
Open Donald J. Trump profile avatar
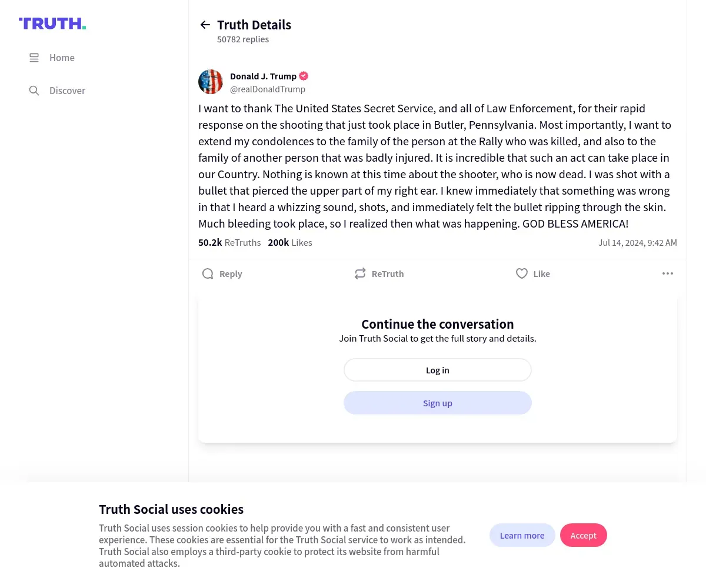[211, 82]
